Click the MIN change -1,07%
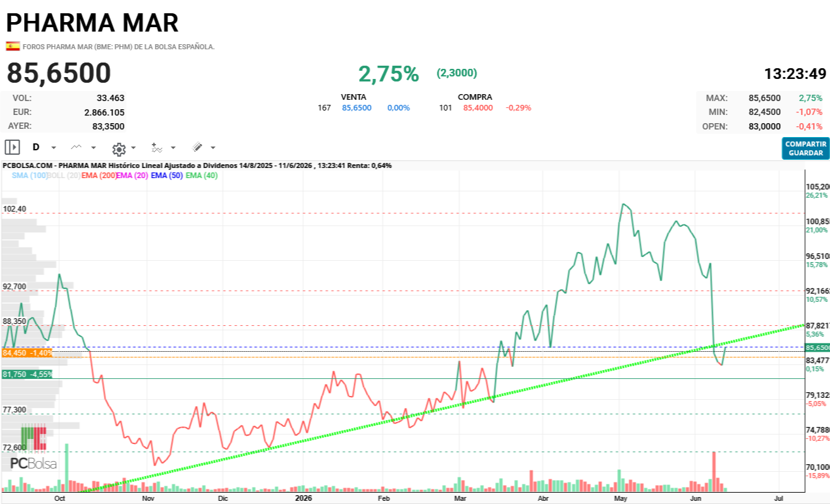The height and width of the screenshot is (504, 830). click(x=810, y=112)
